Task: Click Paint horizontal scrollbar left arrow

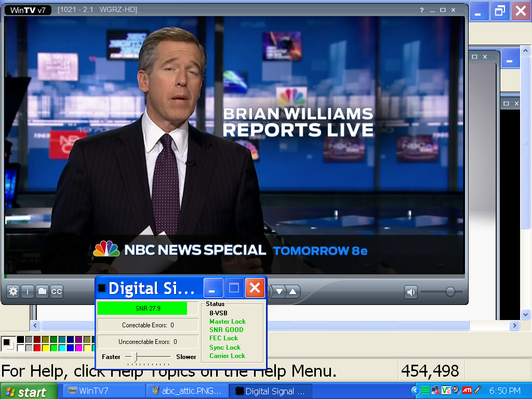Action: (x=35, y=325)
